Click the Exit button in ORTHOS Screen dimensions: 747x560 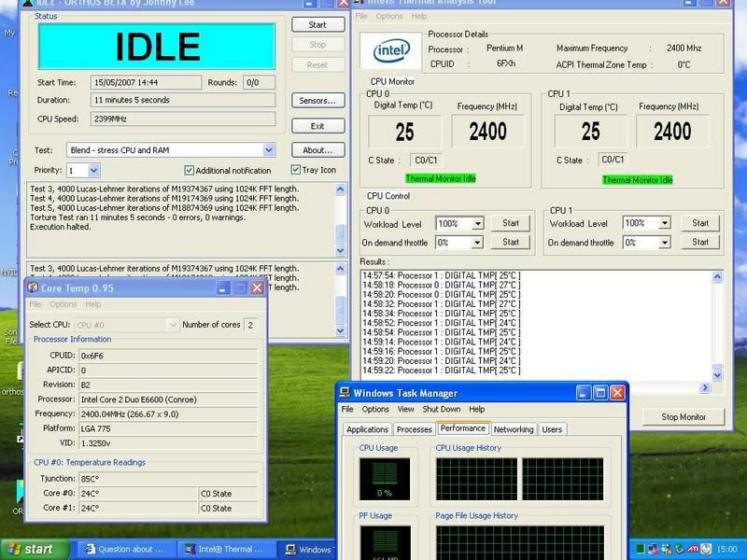click(317, 126)
